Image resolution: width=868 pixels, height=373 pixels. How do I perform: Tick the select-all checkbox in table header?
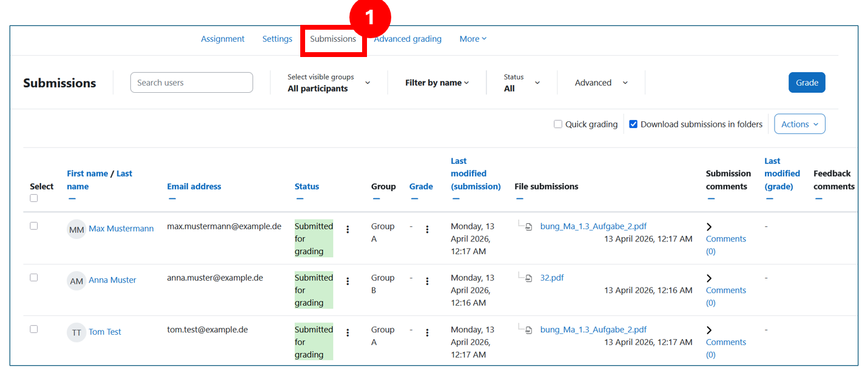click(x=34, y=198)
